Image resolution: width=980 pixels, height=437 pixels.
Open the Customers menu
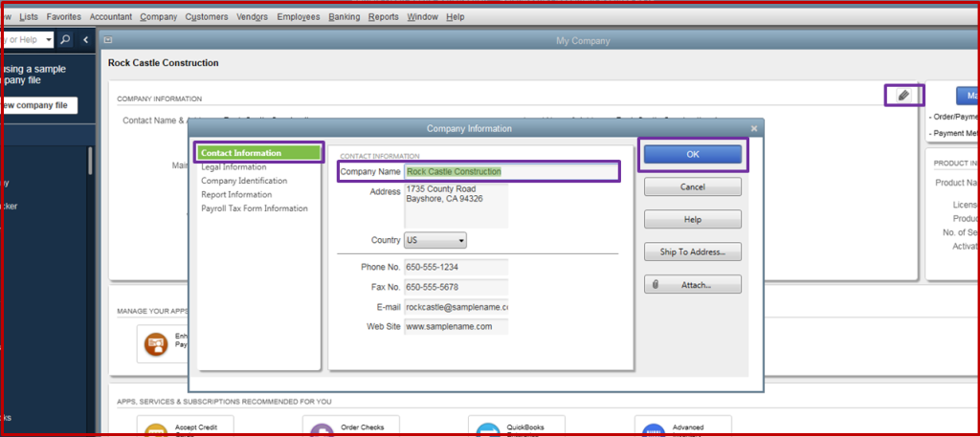(207, 17)
